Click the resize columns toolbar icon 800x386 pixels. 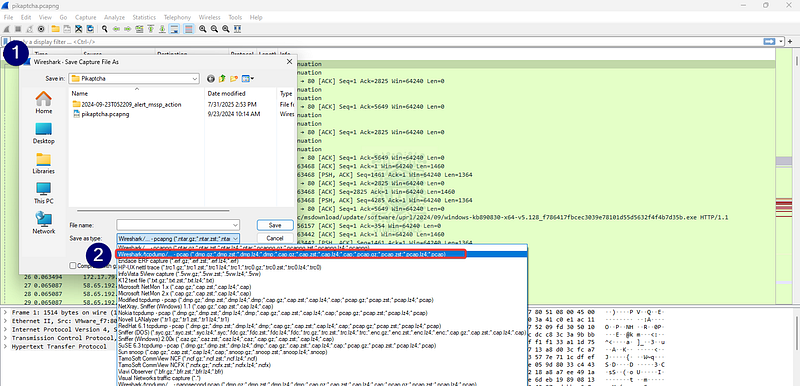pos(238,29)
